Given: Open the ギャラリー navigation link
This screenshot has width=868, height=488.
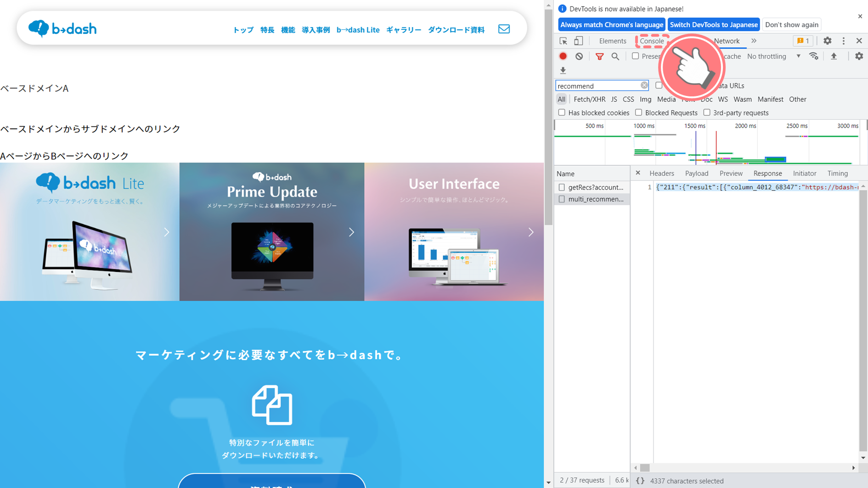Looking at the screenshot, I should [404, 30].
